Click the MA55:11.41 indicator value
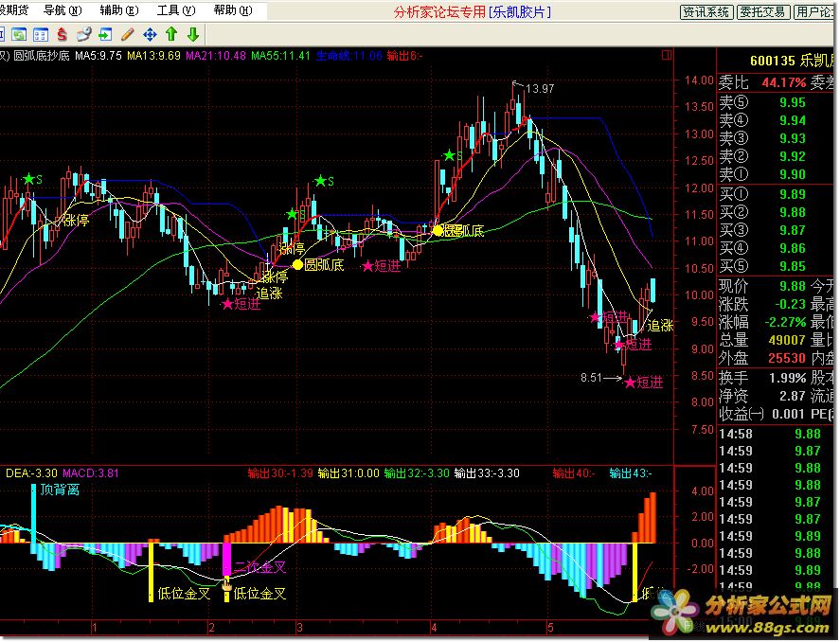The height and width of the screenshot is (642, 840). [x=280, y=55]
